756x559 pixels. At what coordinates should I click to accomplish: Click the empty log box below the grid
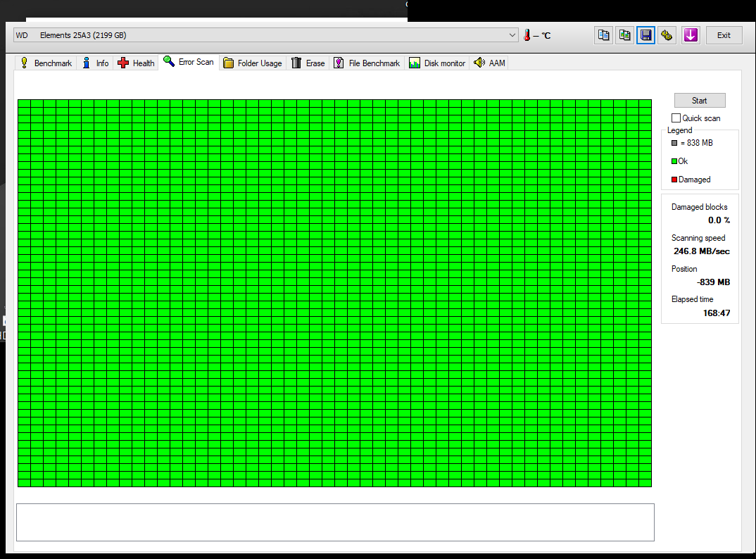(334, 522)
